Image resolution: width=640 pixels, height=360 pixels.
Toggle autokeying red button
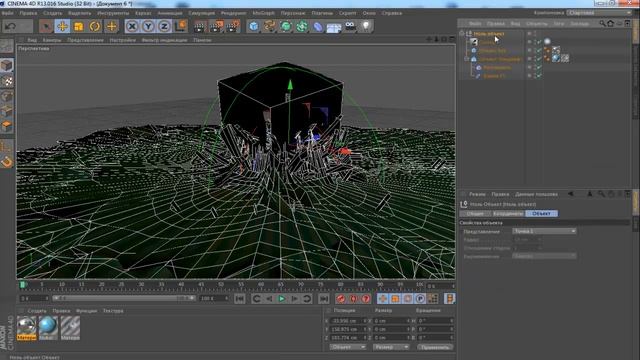click(x=353, y=299)
